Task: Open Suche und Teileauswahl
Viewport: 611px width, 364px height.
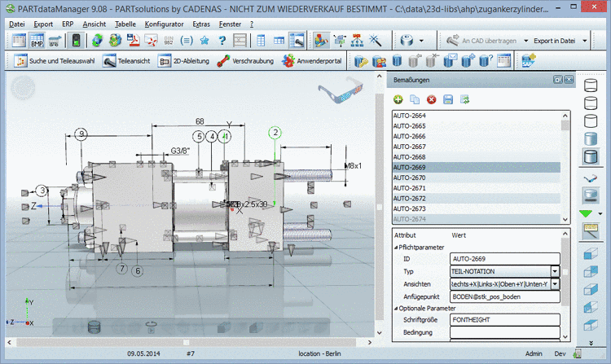Action: (x=54, y=61)
